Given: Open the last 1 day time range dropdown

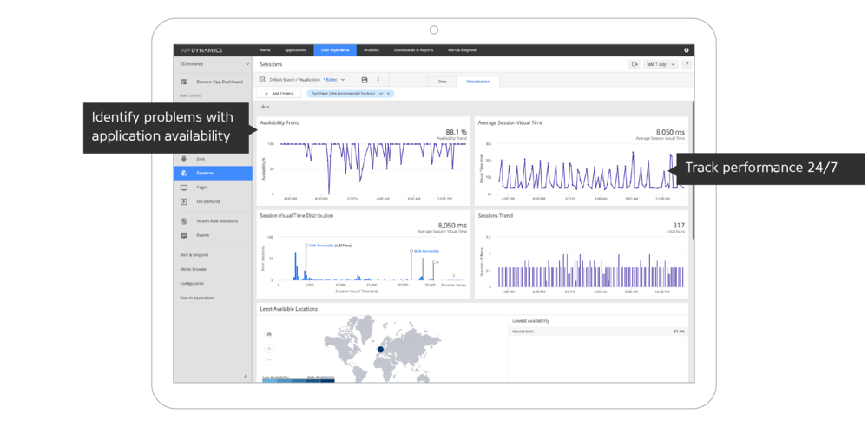Looking at the screenshot, I should (659, 64).
